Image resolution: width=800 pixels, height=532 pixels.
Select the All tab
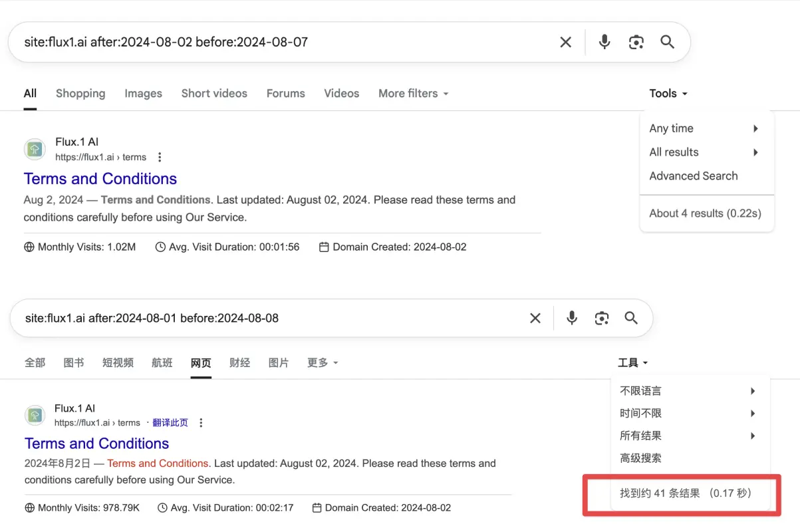coord(30,94)
